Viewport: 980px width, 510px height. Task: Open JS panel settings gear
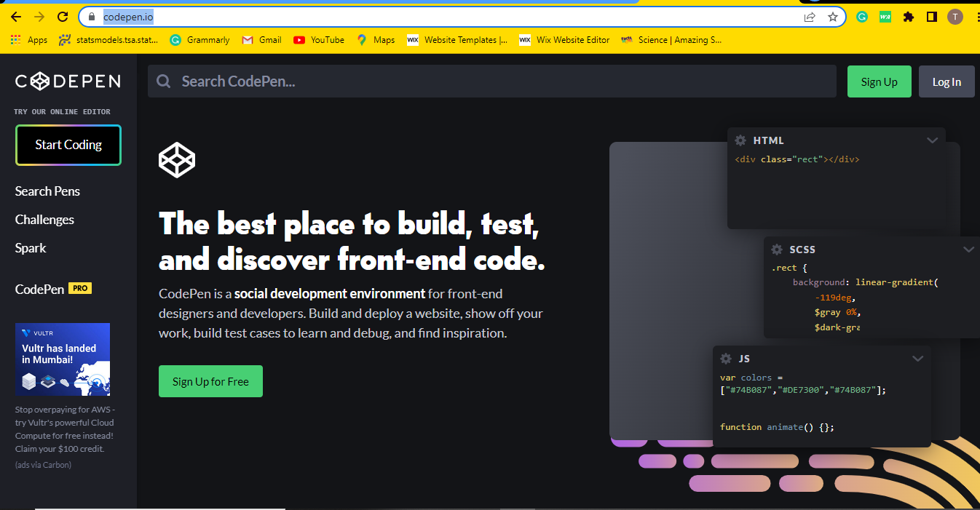726,359
